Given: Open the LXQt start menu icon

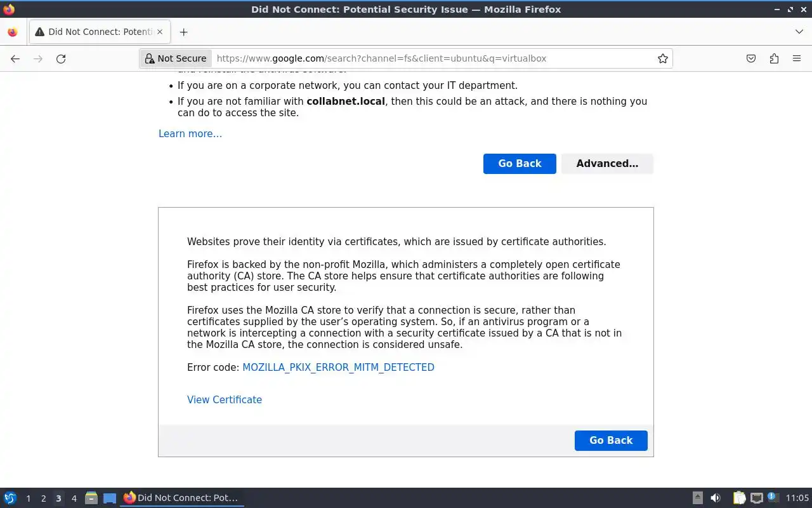Looking at the screenshot, I should pos(10,498).
